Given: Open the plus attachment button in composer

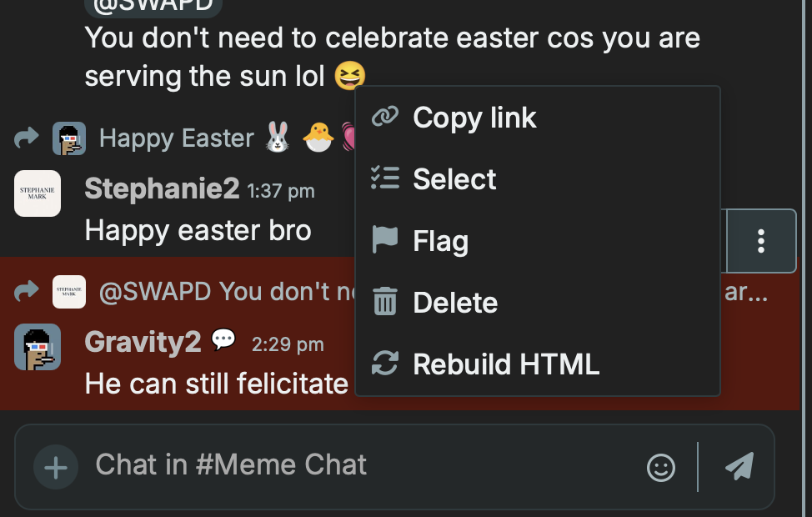Looking at the screenshot, I should [x=56, y=467].
